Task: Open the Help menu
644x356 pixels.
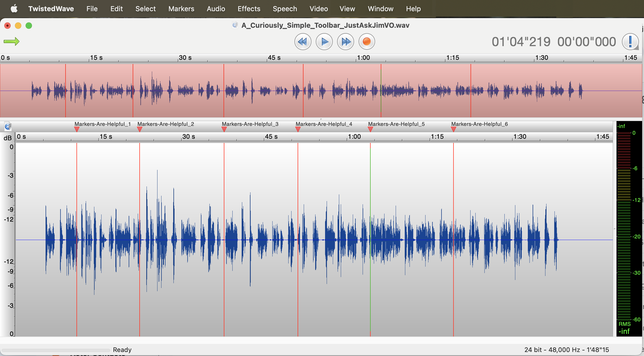Action: point(413,9)
